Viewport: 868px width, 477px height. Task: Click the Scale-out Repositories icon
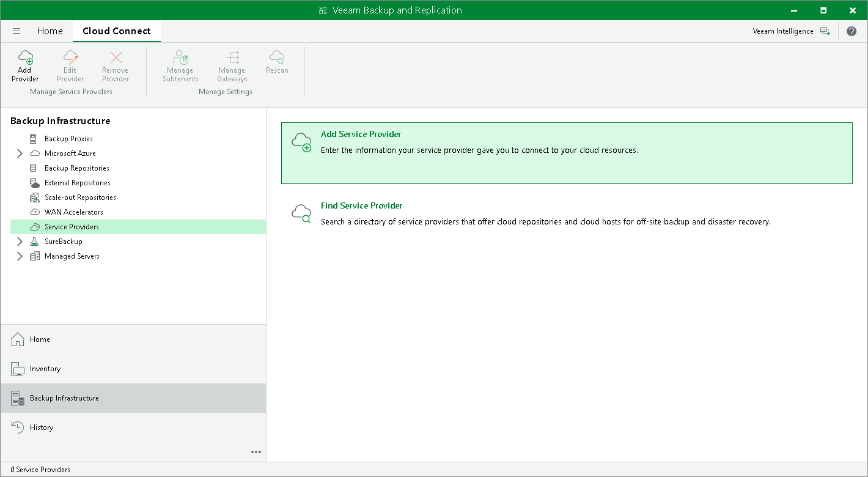34,198
